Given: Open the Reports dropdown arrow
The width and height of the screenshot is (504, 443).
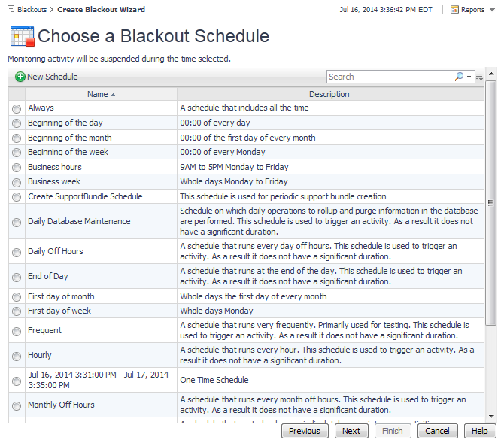Looking at the screenshot, I should pos(490,10).
